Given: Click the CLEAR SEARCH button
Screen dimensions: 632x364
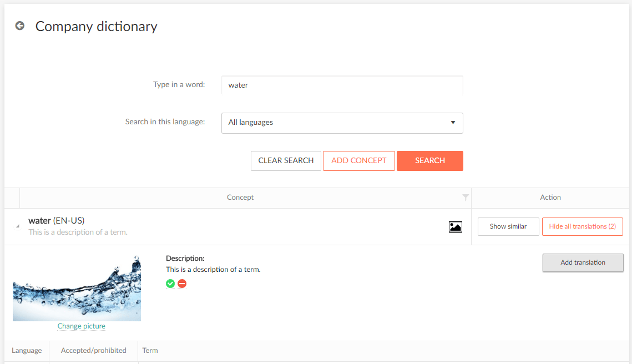Looking at the screenshot, I should click(x=286, y=161).
